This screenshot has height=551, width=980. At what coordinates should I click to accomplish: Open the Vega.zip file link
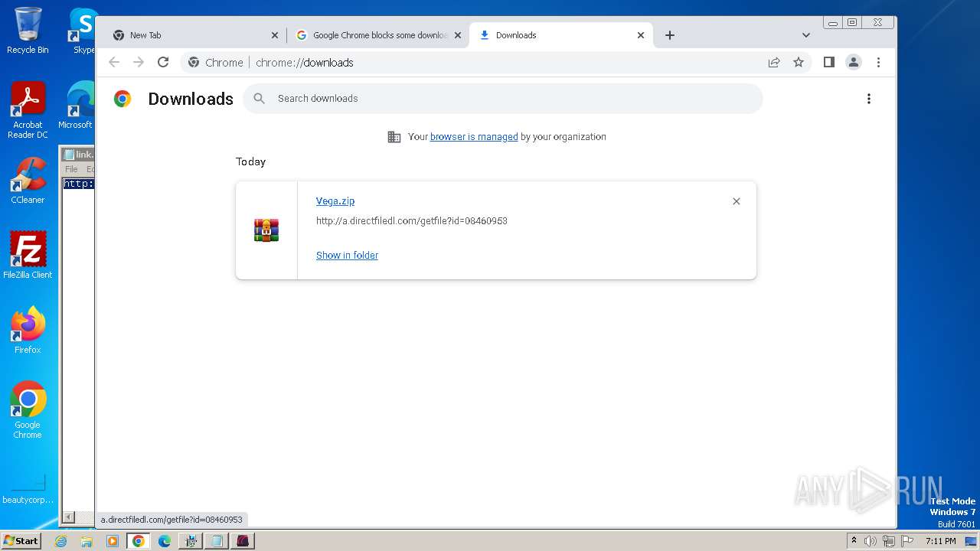point(335,201)
